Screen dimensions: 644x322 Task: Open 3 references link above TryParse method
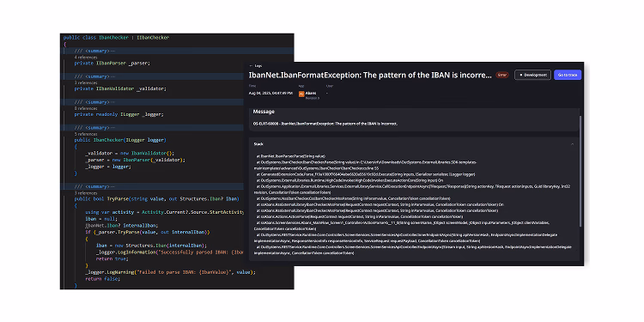(x=86, y=193)
